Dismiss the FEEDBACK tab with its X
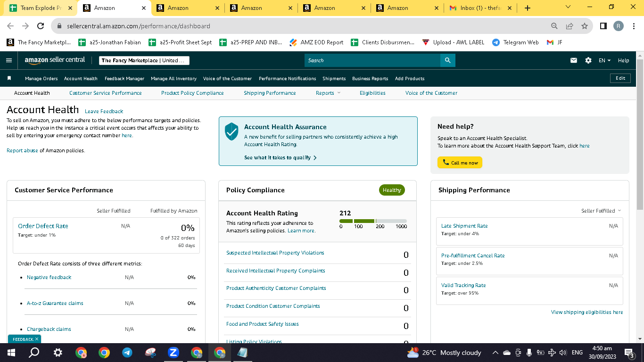 pos(37,339)
